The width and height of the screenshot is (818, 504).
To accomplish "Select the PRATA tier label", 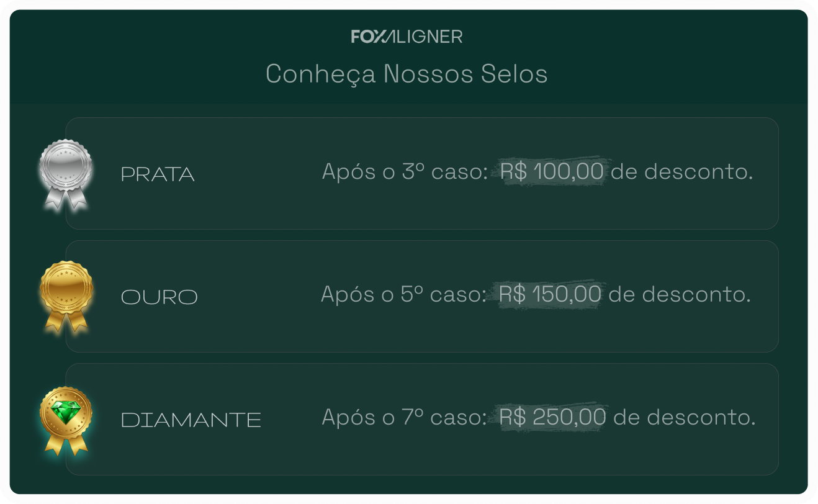I will click(x=158, y=174).
